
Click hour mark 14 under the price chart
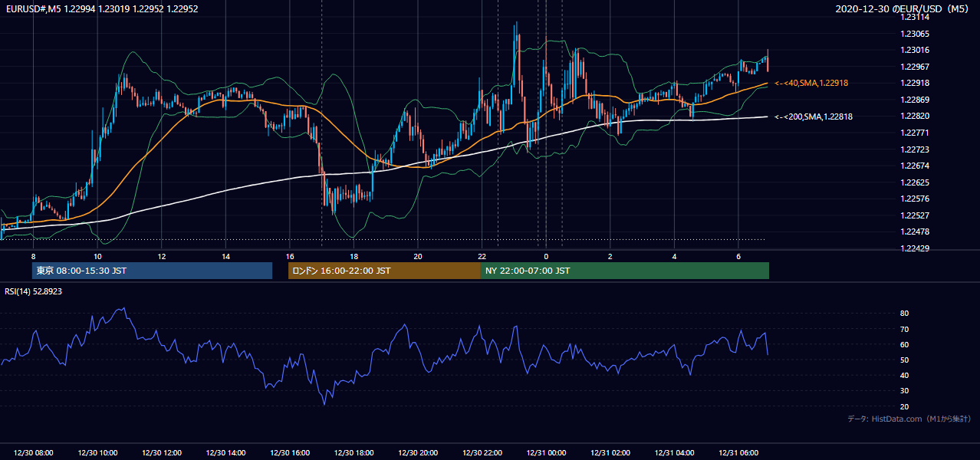tap(225, 255)
